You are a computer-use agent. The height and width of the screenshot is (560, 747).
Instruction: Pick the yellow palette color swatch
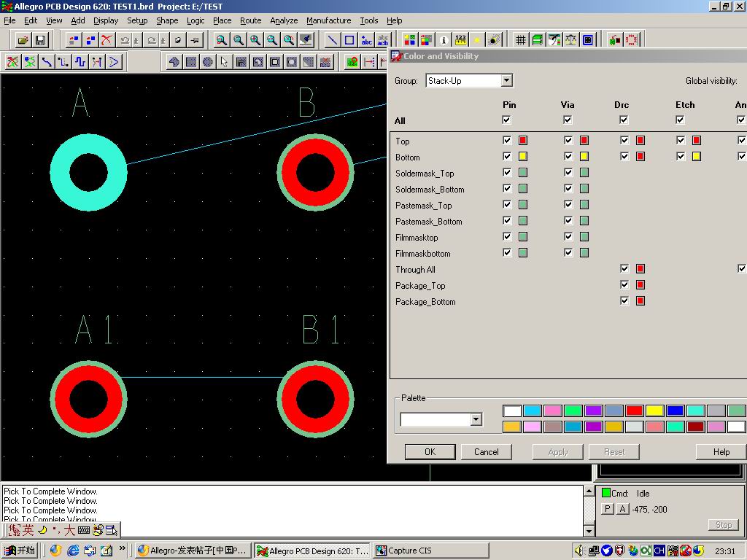coord(654,411)
